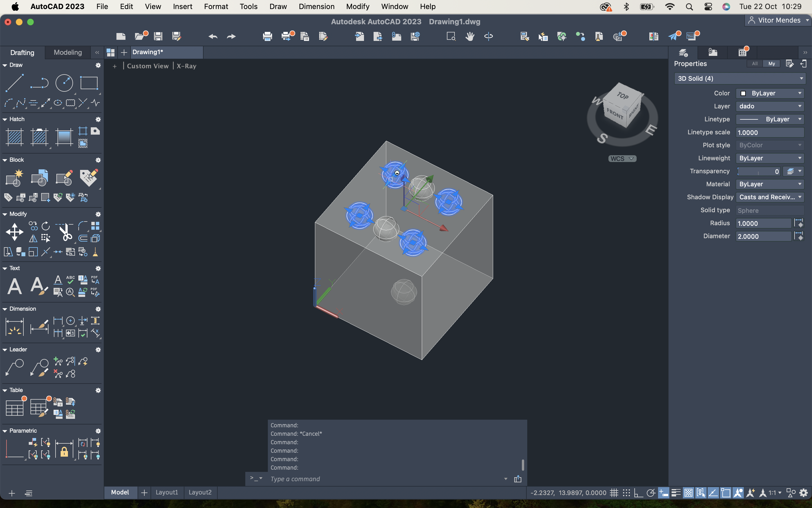Click the Redo arrow in toolbar
Screen dimensions: 812x508
231,36
